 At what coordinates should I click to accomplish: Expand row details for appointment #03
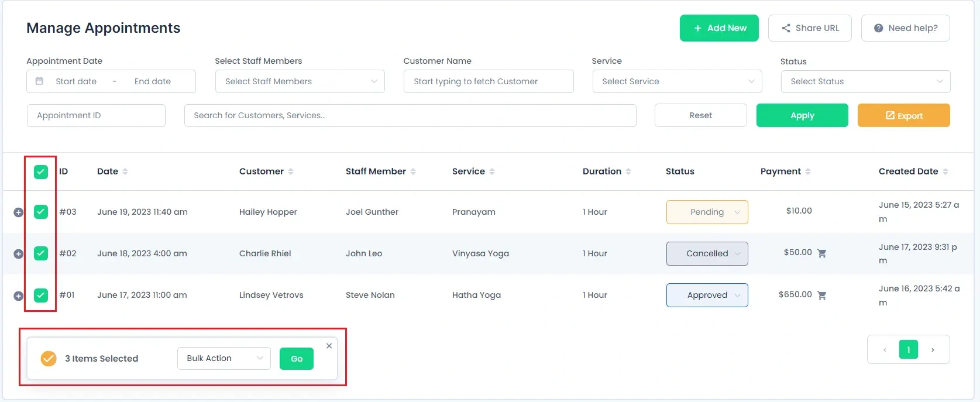[18, 212]
